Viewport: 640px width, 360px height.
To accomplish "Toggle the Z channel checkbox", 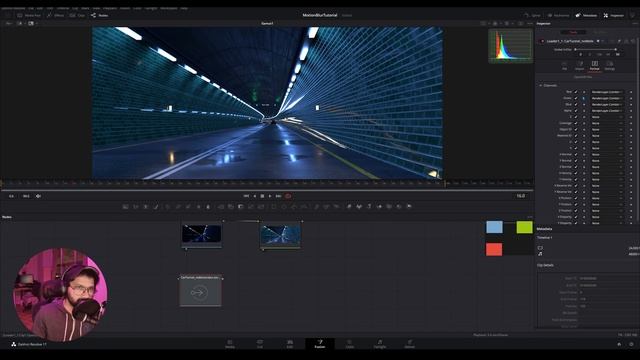I will coord(576,117).
